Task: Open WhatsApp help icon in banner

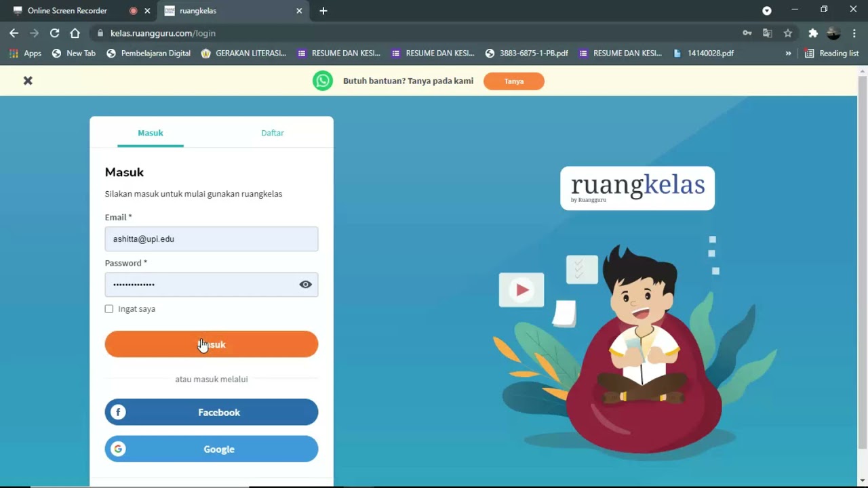Action: point(323,81)
